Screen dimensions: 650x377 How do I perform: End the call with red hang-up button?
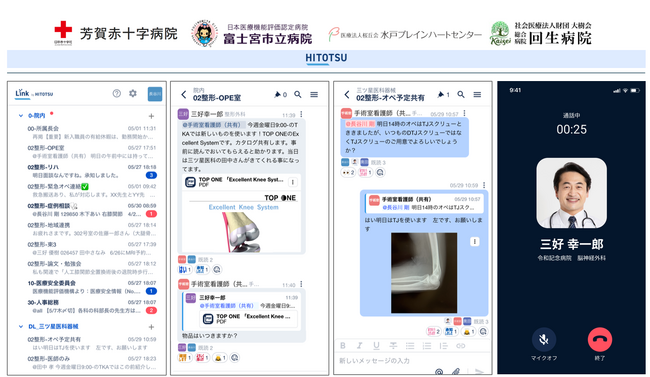click(599, 340)
